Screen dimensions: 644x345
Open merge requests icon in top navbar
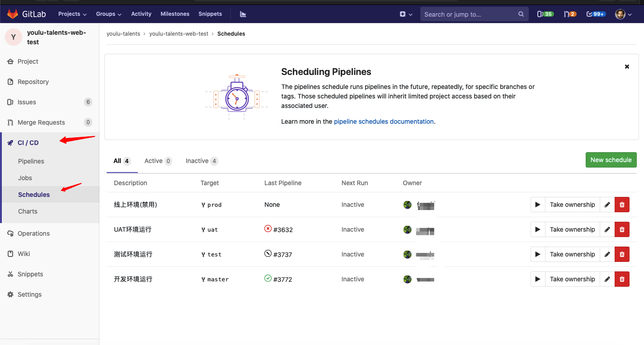tap(569, 14)
